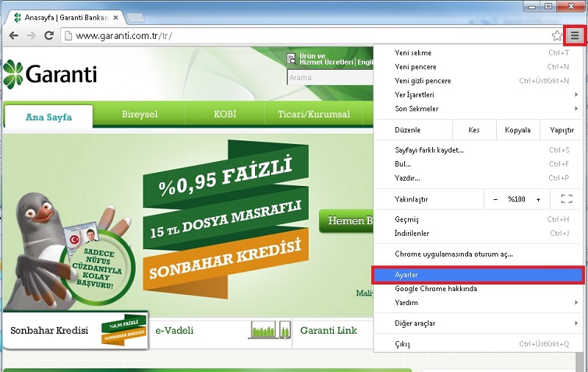Close the Anasayfa Garanti Bankası tab
588x372 pixels.
click(x=115, y=17)
